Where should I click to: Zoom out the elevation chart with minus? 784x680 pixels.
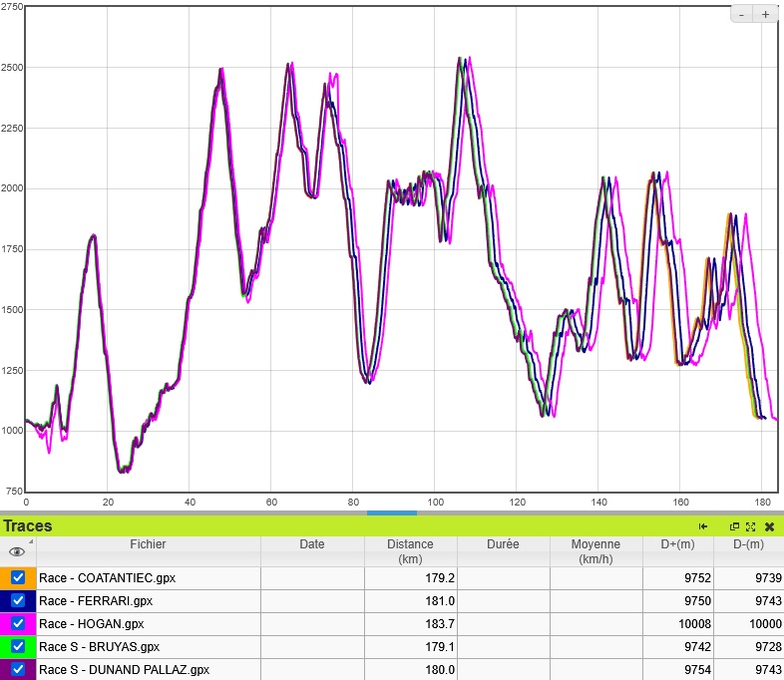[x=742, y=14]
